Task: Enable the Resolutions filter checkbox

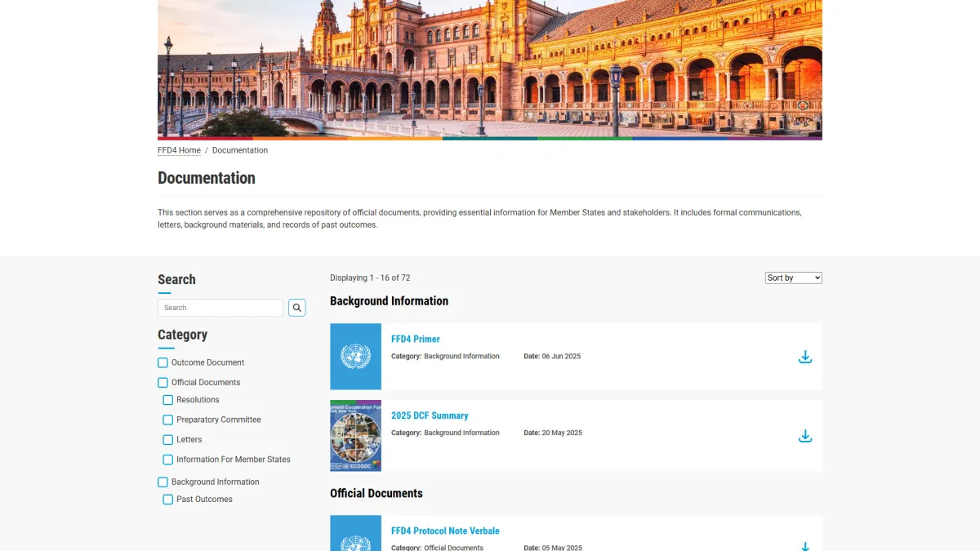Action: pyautogui.click(x=168, y=400)
